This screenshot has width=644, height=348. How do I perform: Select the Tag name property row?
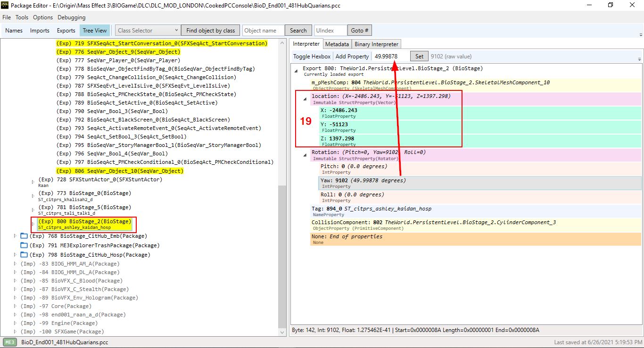click(x=476, y=211)
